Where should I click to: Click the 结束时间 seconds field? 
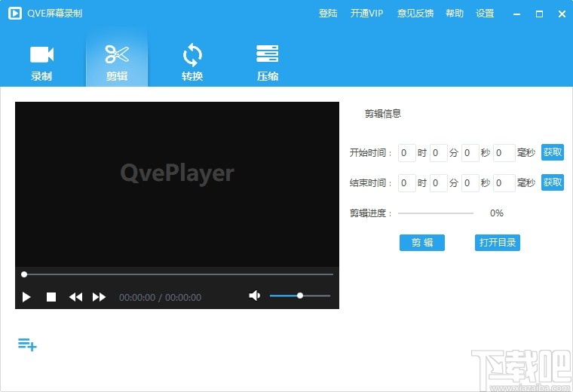470,183
